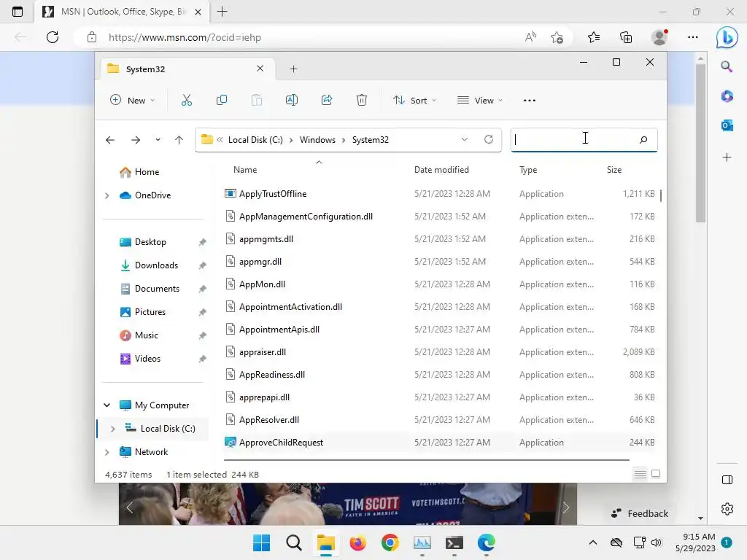Open Edge sidebar search icon

(727, 66)
